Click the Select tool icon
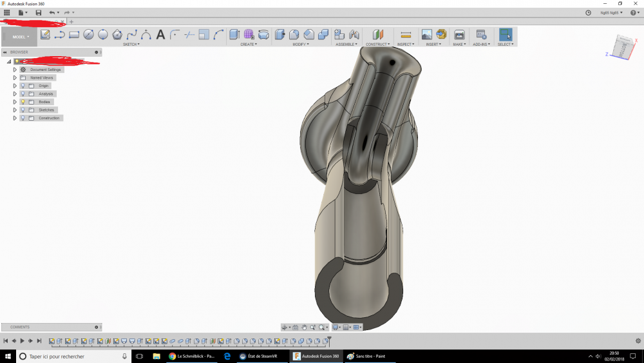 pos(506,35)
